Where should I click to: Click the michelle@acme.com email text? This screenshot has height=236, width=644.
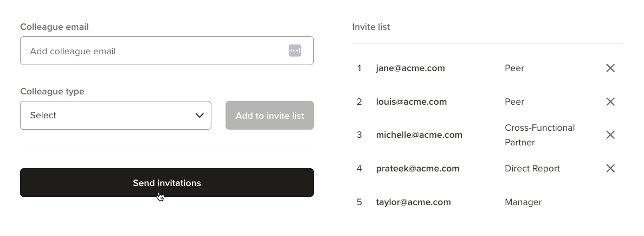(x=419, y=135)
